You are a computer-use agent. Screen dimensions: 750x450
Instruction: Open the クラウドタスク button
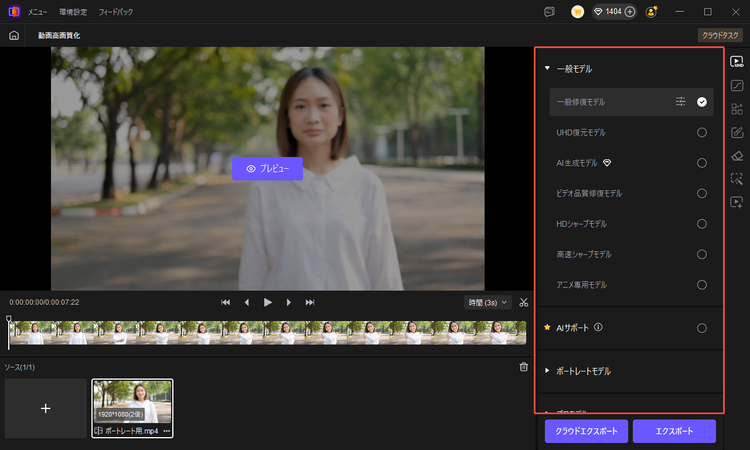[720, 35]
